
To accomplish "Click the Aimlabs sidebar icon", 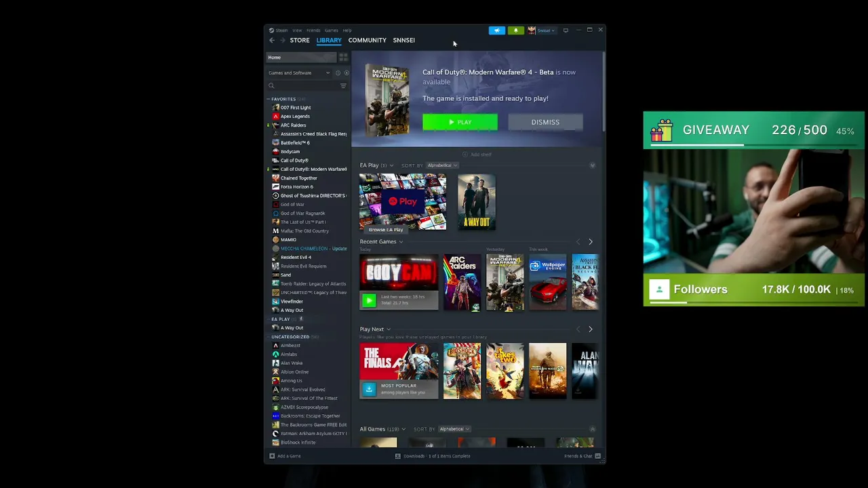I will (x=275, y=354).
